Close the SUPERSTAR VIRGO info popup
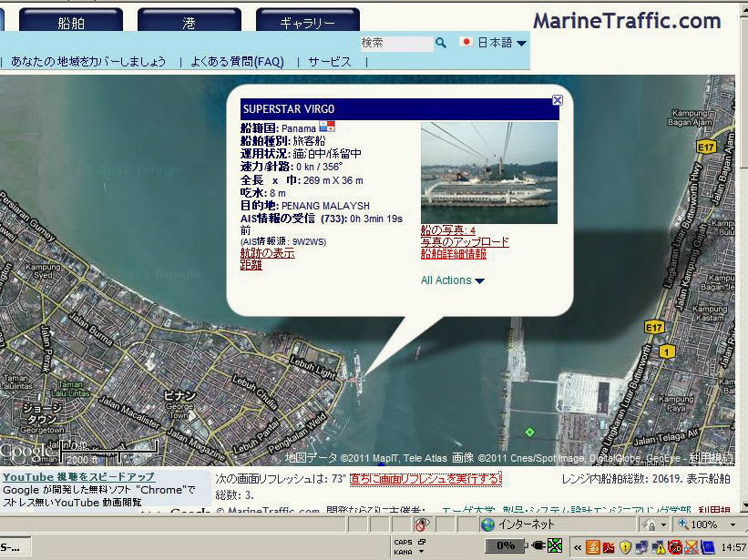Image resolution: width=748 pixels, height=560 pixels. pyautogui.click(x=558, y=100)
